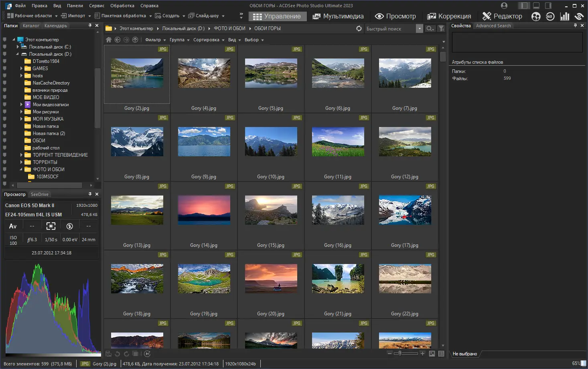Toggle the bottom panel layout button
The height and width of the screenshot is (369, 588).
tap(536, 6)
